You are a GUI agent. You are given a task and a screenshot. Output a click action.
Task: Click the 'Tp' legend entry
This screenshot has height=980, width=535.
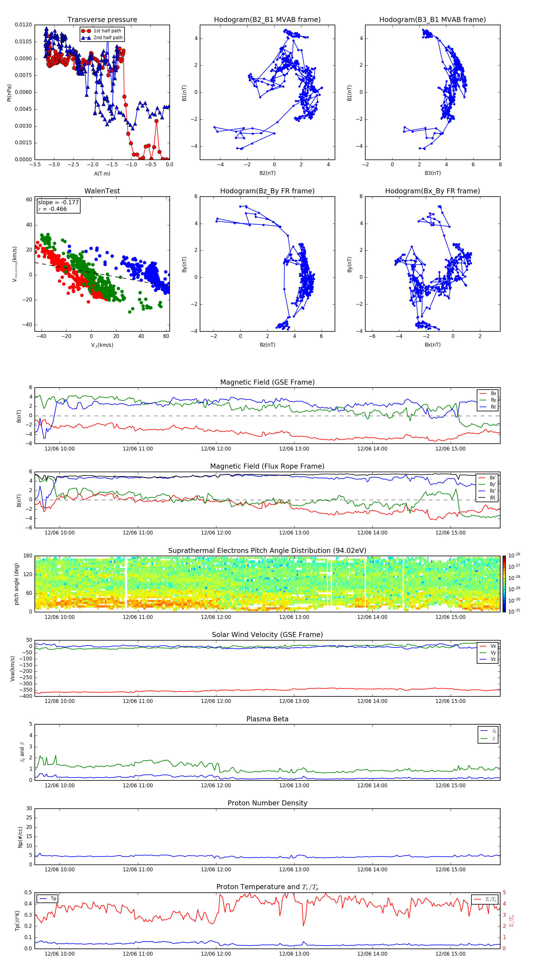(x=48, y=899)
